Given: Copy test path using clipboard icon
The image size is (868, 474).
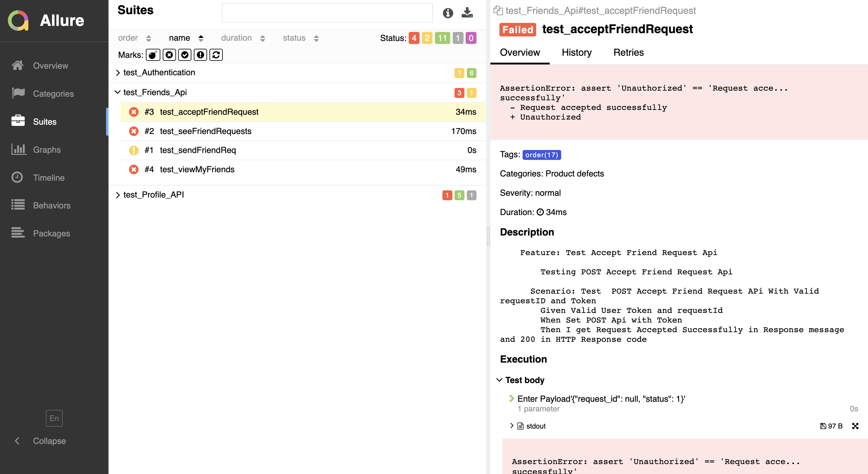Looking at the screenshot, I should (498, 11).
